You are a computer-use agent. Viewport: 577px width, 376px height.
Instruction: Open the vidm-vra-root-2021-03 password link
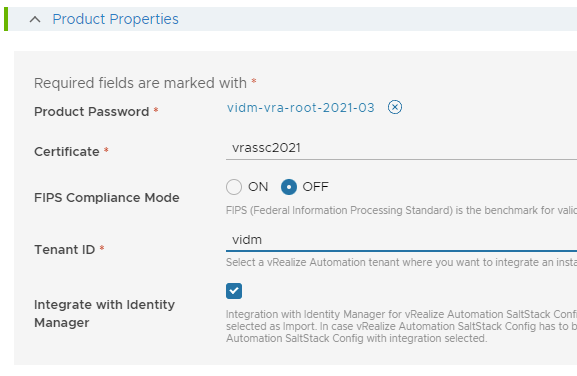click(x=300, y=108)
